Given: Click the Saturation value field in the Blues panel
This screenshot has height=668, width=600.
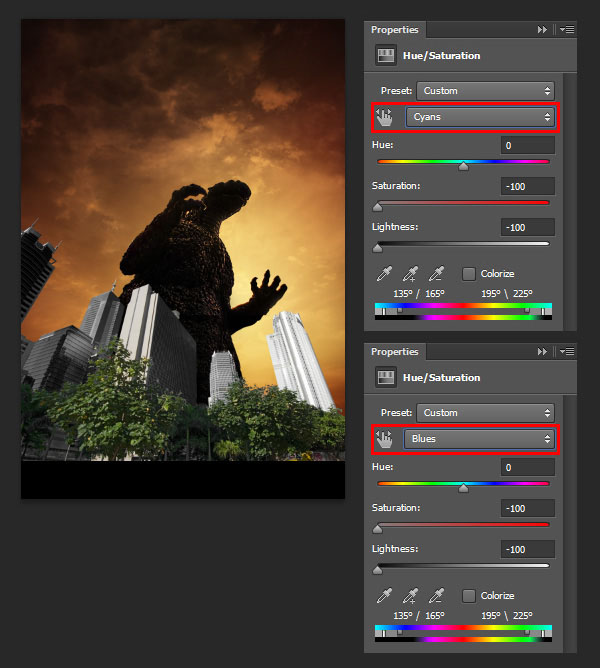Looking at the screenshot, I should [x=528, y=509].
